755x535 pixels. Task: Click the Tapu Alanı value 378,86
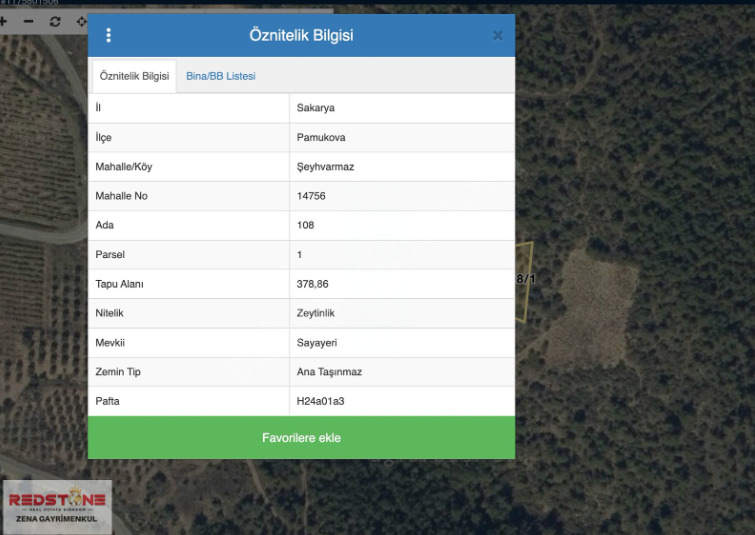click(313, 284)
